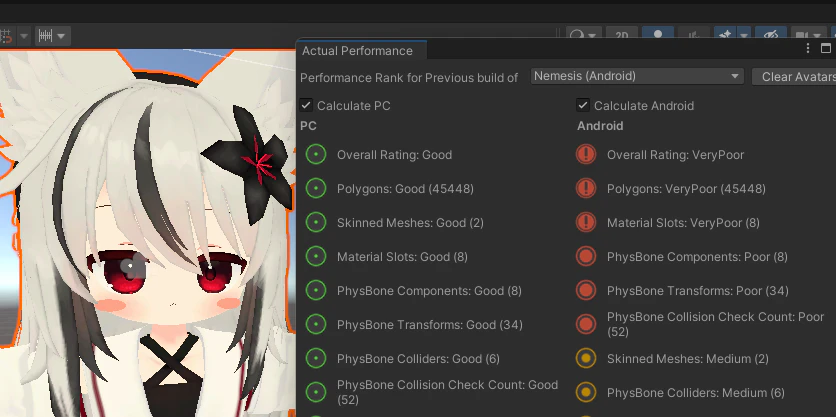The image size is (836, 417).
Task: Click the green icon beside Collision Check Count: Good
Action: coord(316,392)
